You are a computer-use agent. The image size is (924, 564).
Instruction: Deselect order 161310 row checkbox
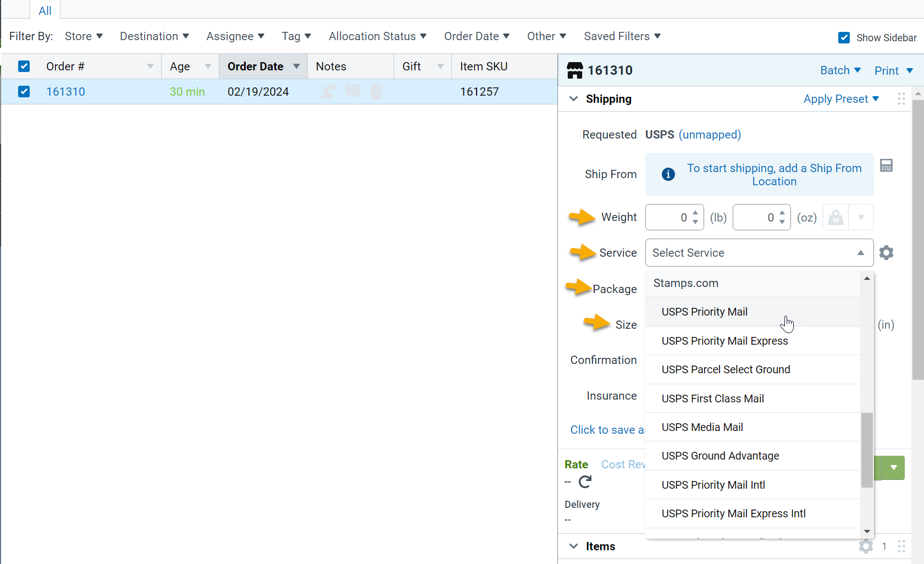coord(24,92)
